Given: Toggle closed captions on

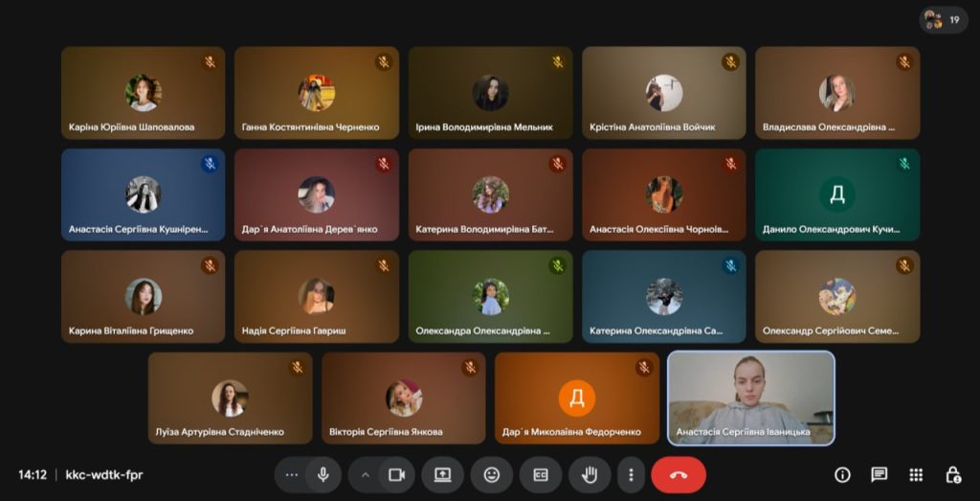Looking at the screenshot, I should (x=541, y=474).
